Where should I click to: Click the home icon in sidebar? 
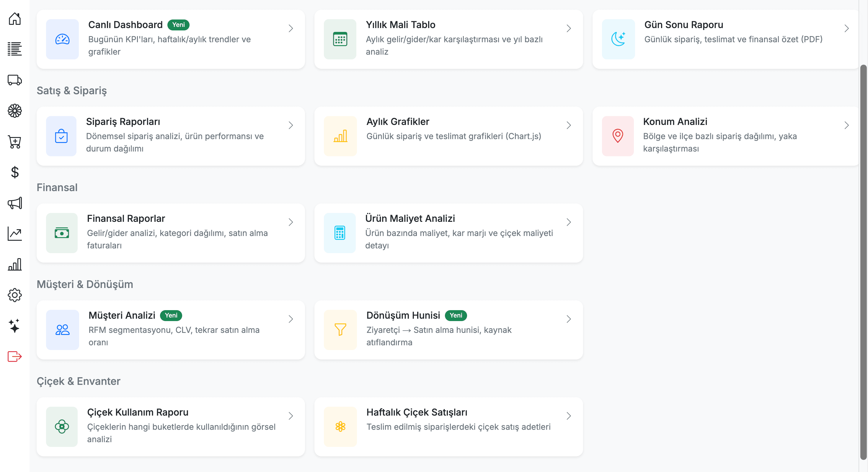[14, 19]
